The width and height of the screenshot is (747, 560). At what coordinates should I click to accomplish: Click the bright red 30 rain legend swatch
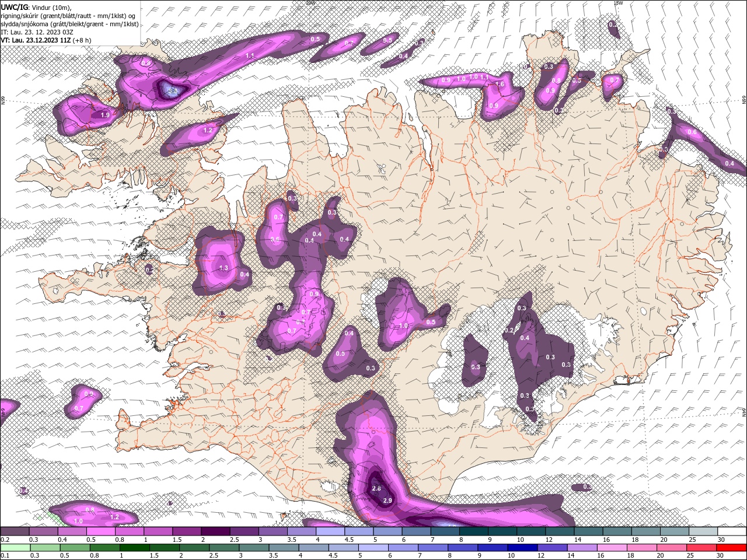tap(732, 547)
